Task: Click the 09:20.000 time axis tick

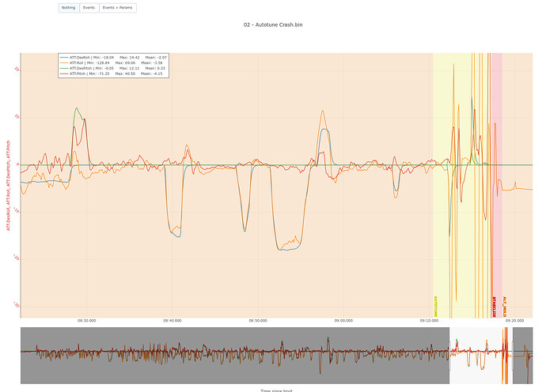Action: tap(514, 321)
